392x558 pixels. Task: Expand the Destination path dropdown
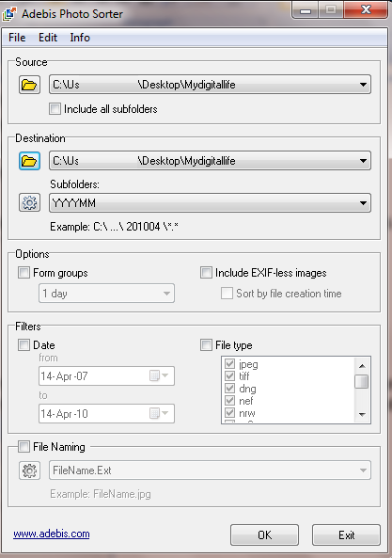point(363,161)
